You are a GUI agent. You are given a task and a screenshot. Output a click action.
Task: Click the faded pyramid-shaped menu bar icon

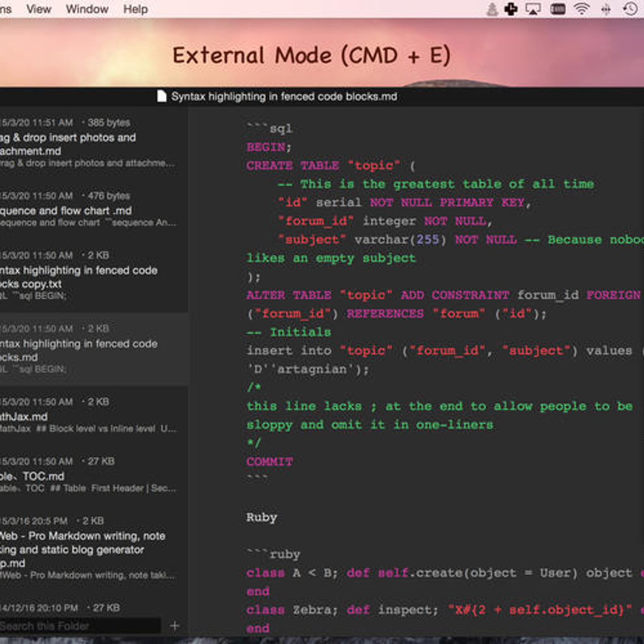point(492,9)
